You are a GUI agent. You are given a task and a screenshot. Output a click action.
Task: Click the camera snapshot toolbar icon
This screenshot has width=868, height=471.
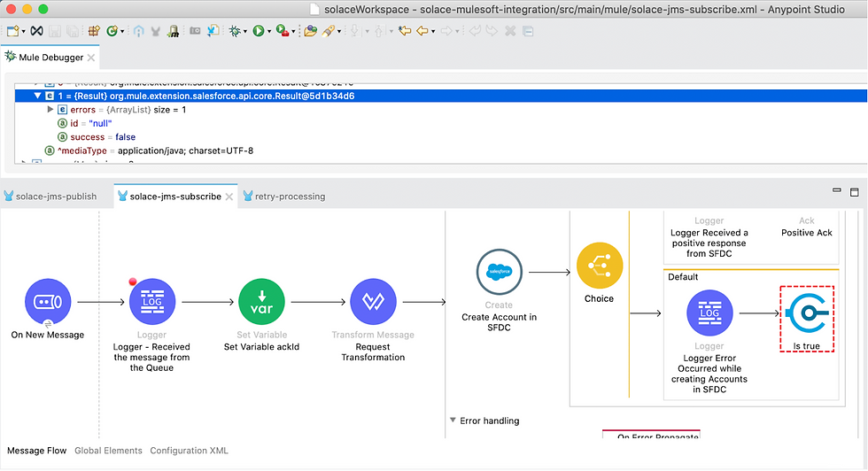click(x=195, y=31)
